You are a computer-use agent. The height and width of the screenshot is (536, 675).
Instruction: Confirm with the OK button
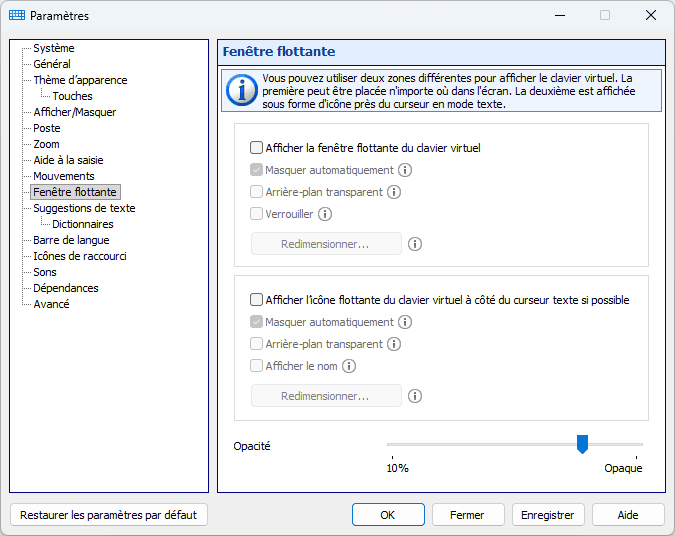[x=388, y=515]
